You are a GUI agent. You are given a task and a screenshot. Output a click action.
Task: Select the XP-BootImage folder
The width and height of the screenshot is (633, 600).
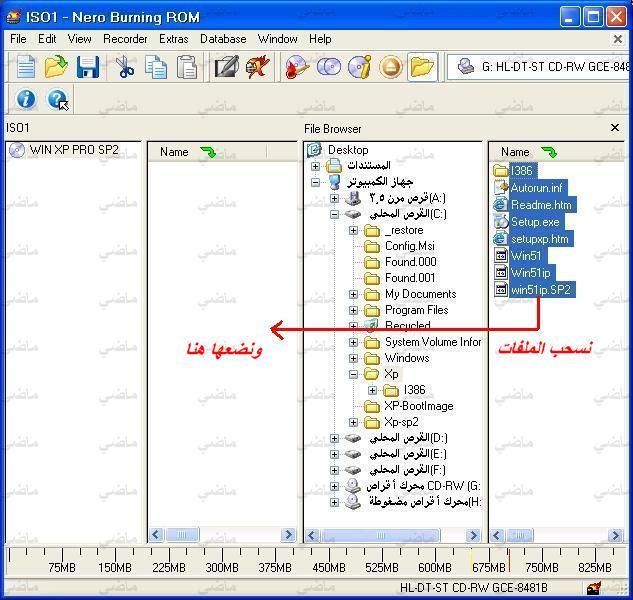pyautogui.click(x=419, y=406)
